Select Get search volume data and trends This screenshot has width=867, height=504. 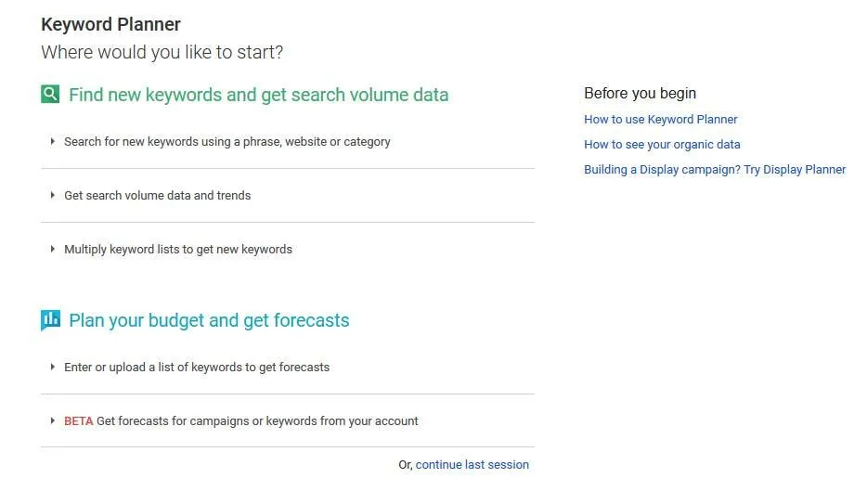tap(158, 195)
